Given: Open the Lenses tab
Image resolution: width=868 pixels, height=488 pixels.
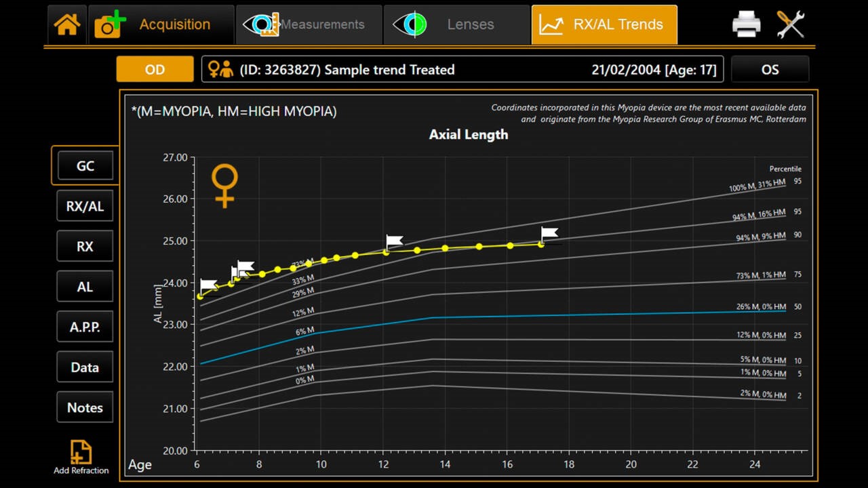Looking at the screenshot, I should point(456,25).
